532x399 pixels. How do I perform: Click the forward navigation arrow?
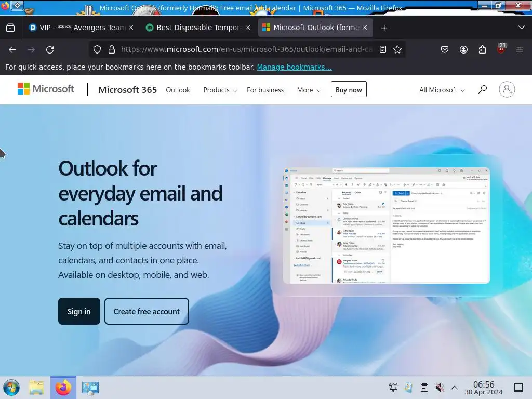pyautogui.click(x=31, y=49)
